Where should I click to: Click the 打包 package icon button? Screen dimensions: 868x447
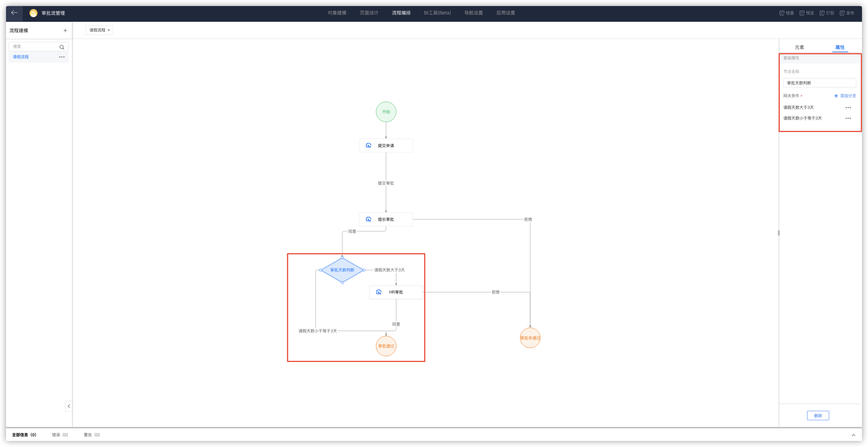point(827,13)
